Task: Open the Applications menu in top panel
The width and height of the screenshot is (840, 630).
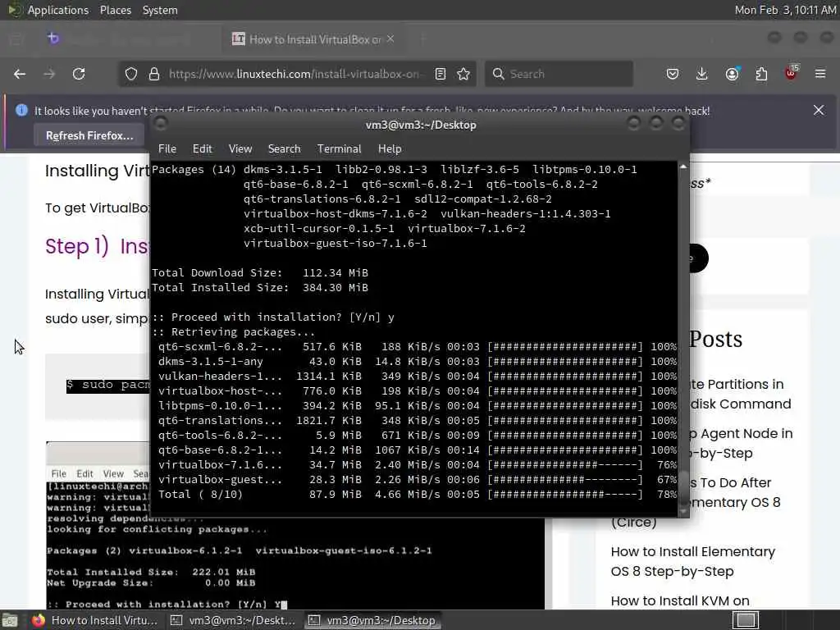Action: point(58,10)
